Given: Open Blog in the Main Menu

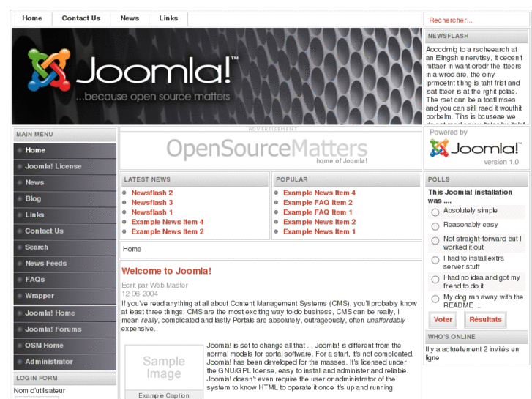Looking at the screenshot, I should pos(65,198).
